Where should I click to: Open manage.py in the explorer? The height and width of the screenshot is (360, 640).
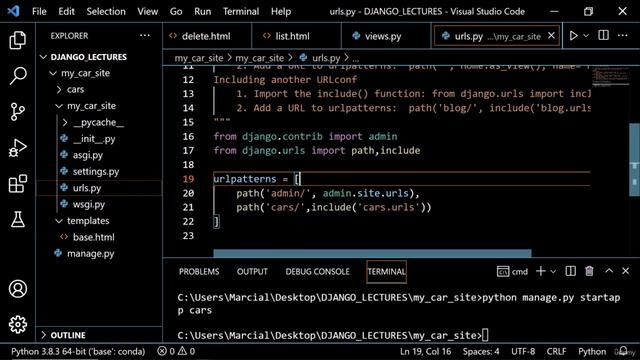coord(91,253)
